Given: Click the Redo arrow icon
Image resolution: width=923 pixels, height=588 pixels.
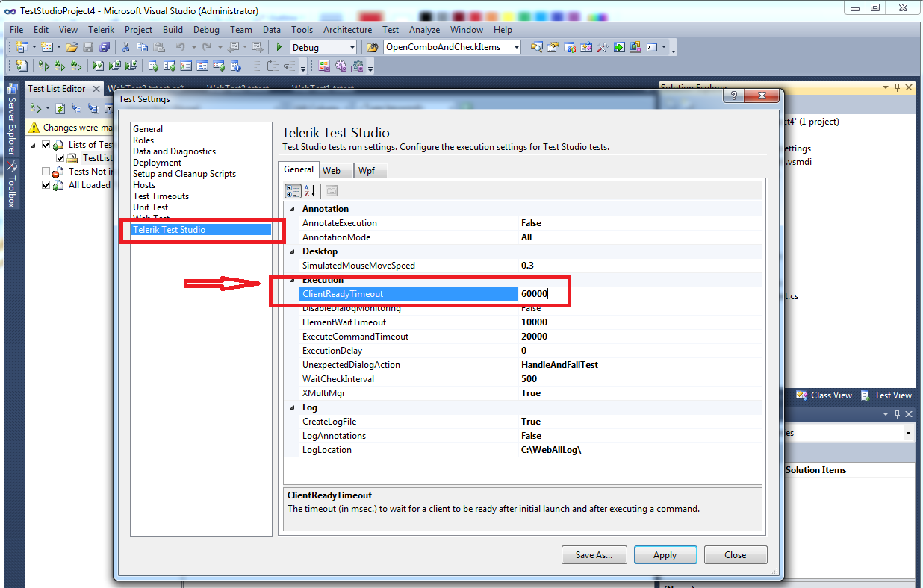Looking at the screenshot, I should click(205, 47).
